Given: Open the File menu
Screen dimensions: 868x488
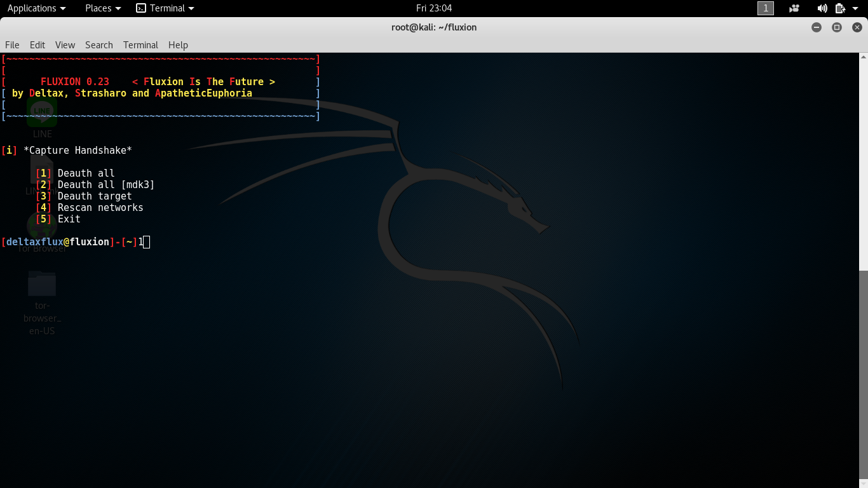Looking at the screenshot, I should point(12,44).
